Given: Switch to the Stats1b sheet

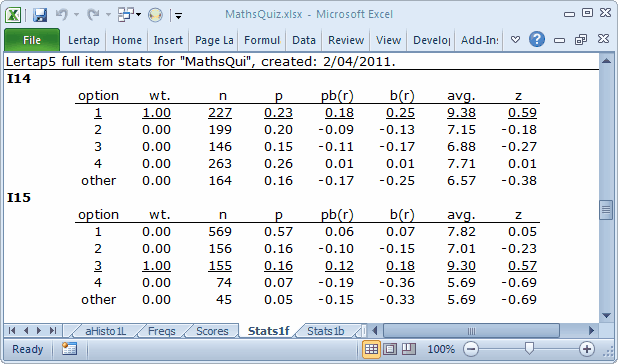Looking at the screenshot, I should pyautogui.click(x=326, y=331).
